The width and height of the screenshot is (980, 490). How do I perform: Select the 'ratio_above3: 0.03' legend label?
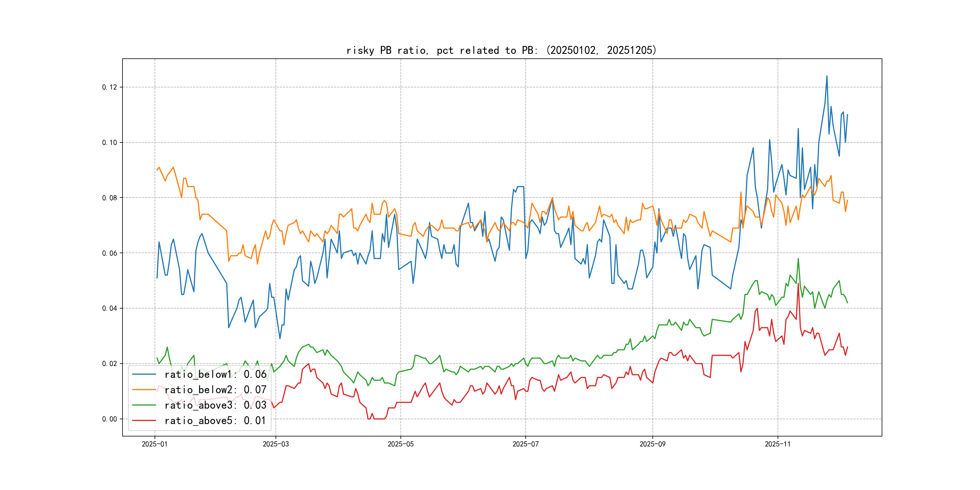(x=215, y=405)
